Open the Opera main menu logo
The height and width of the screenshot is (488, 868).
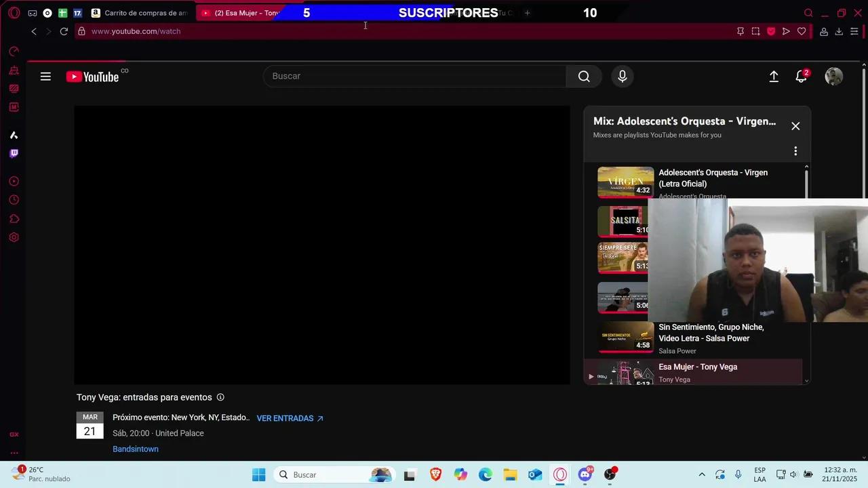14,13
